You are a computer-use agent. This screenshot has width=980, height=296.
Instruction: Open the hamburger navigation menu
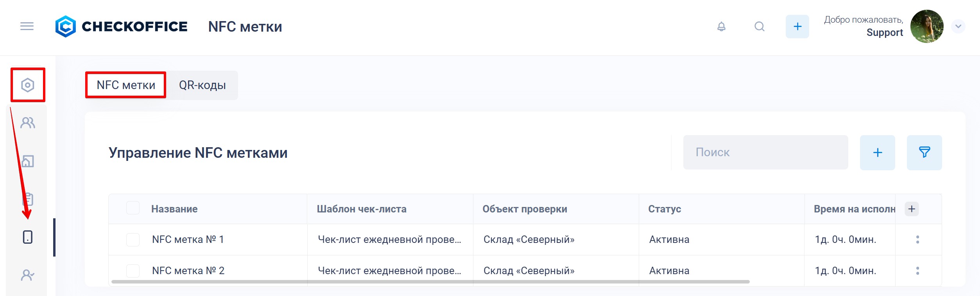click(27, 26)
